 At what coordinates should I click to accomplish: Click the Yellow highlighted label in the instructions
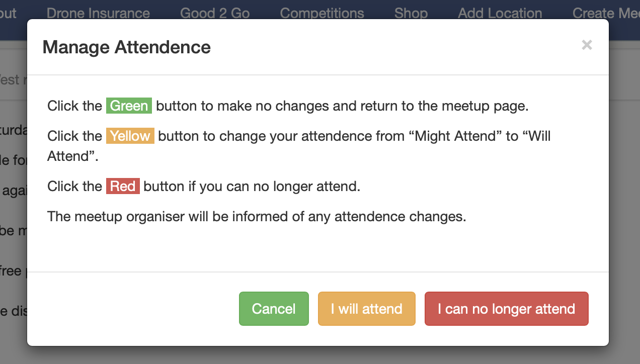pyautogui.click(x=130, y=136)
